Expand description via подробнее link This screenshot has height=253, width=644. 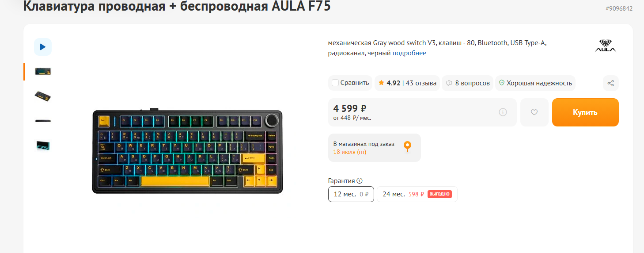409,53
